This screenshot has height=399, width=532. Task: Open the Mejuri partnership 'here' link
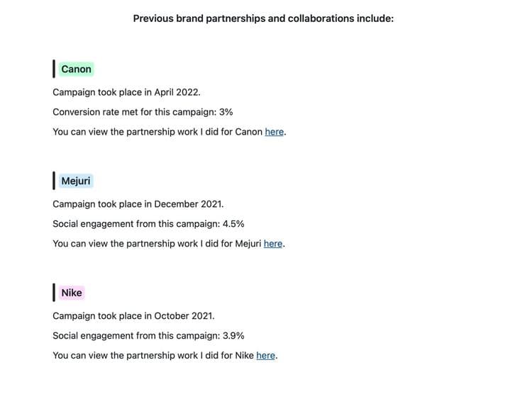click(273, 243)
